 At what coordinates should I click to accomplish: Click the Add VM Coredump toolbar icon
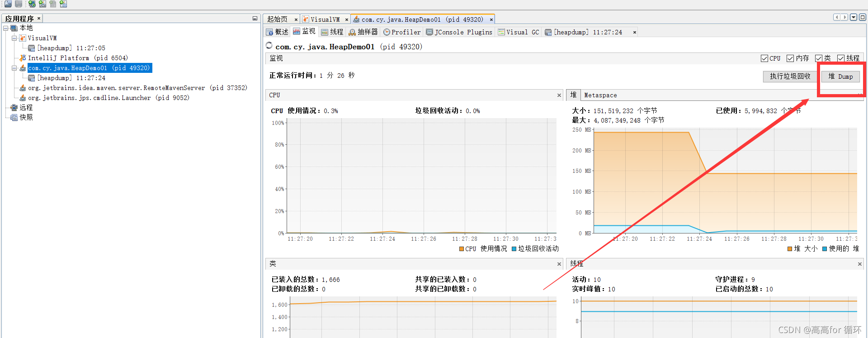[x=53, y=4]
